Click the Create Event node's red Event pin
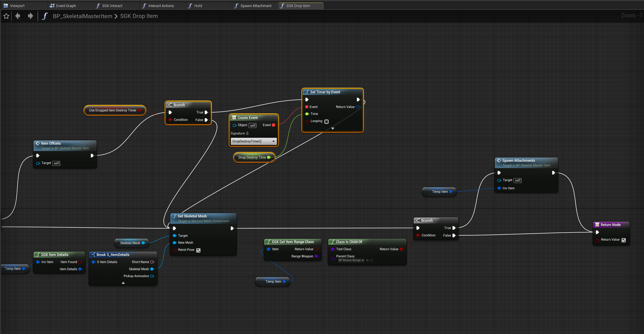 274,125
